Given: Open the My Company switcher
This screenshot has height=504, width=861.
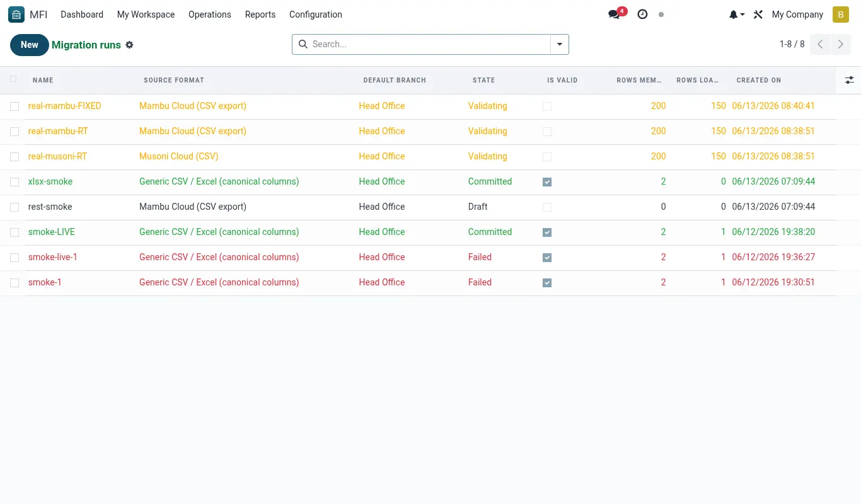Looking at the screenshot, I should 797,14.
